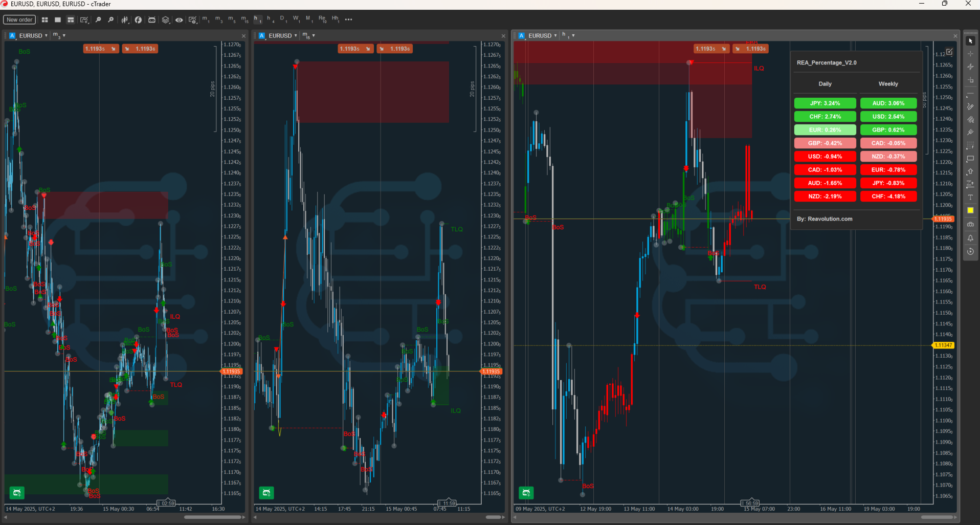Select the measure crosshair tool
980x525 pixels.
coord(970,67)
